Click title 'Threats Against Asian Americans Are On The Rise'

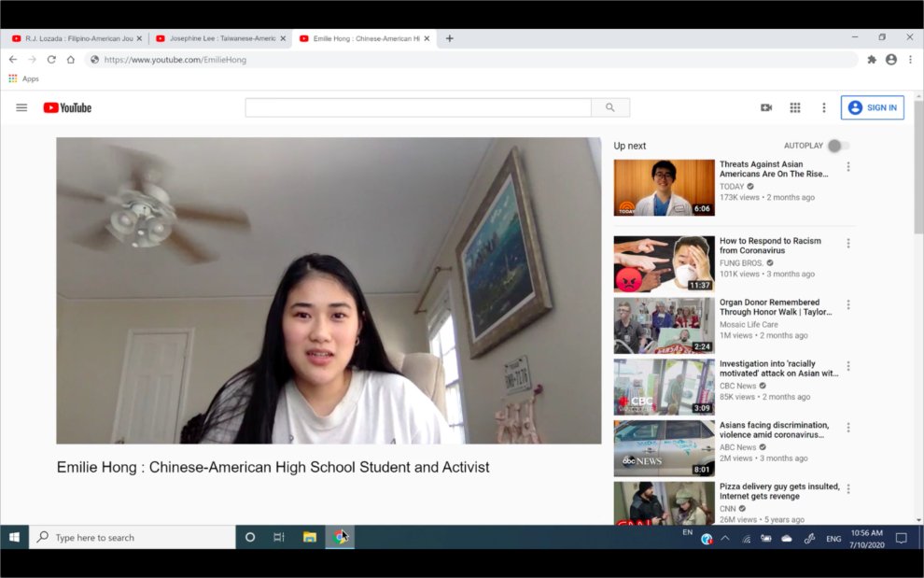point(774,169)
